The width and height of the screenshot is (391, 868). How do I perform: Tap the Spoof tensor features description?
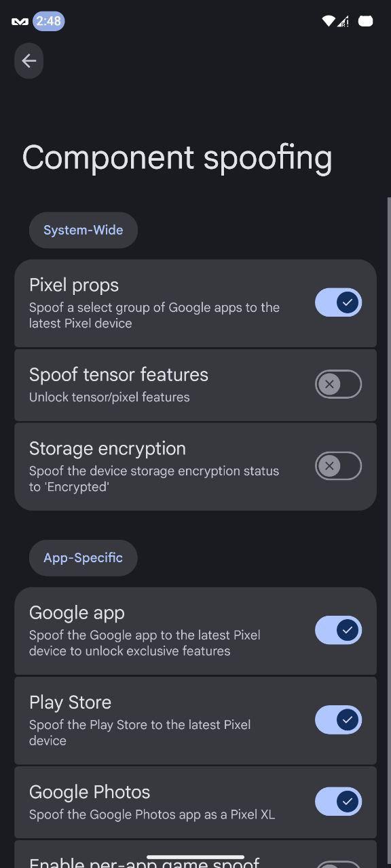(109, 397)
